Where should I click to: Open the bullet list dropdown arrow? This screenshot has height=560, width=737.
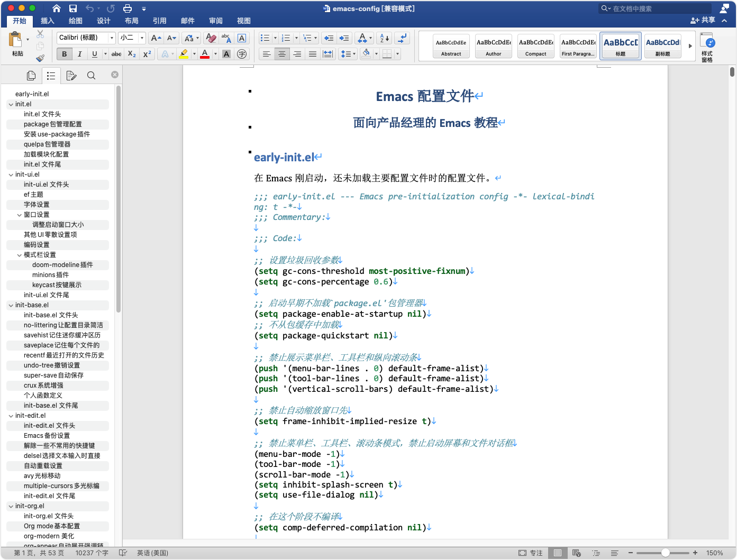click(276, 38)
